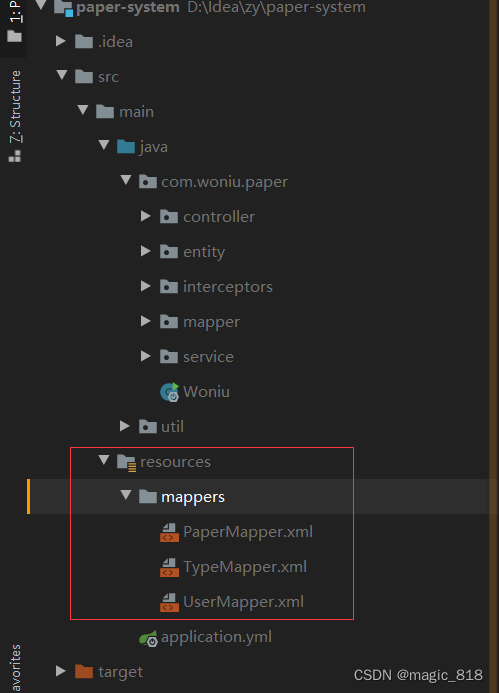Screen dimensions: 499x693
Task: Click the orange target folder icon
Action: click(x=84, y=672)
